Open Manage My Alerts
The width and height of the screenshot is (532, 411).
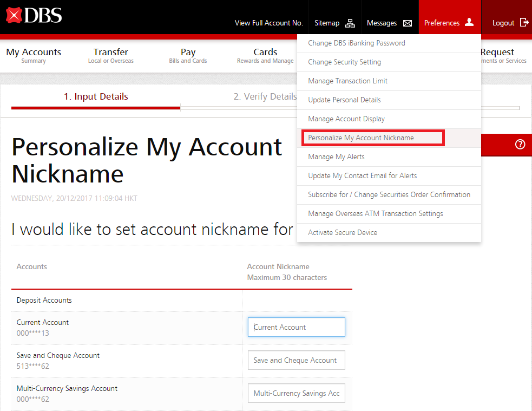pyautogui.click(x=336, y=156)
